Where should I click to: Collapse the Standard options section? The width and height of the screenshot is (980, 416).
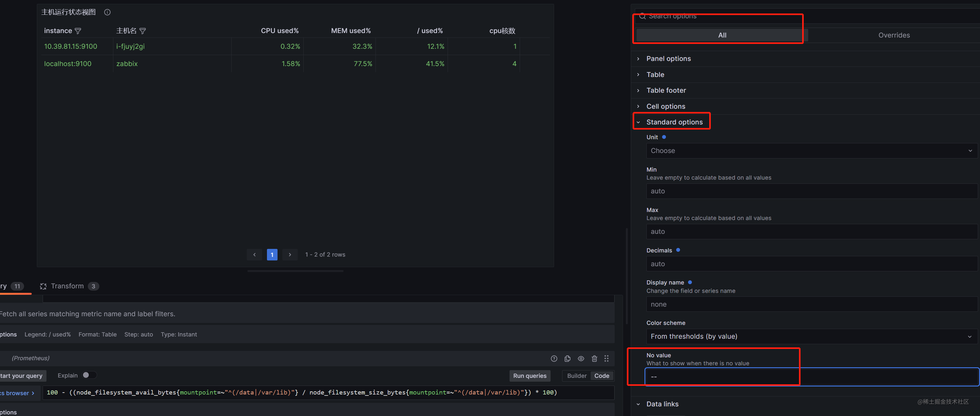click(674, 122)
